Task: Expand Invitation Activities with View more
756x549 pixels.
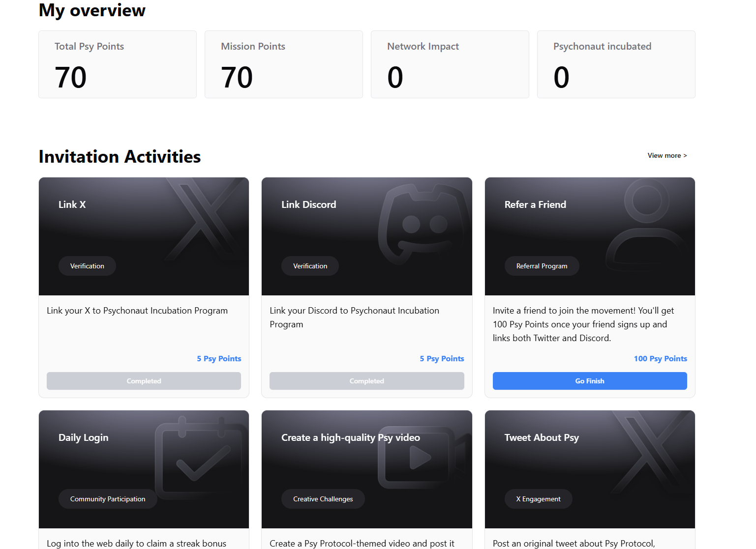Action: [667, 155]
